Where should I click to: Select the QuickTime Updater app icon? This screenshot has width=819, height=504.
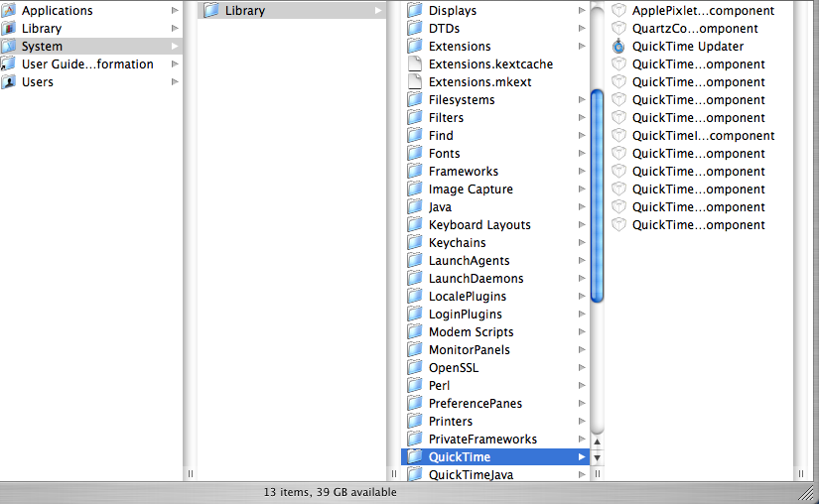tap(618, 46)
